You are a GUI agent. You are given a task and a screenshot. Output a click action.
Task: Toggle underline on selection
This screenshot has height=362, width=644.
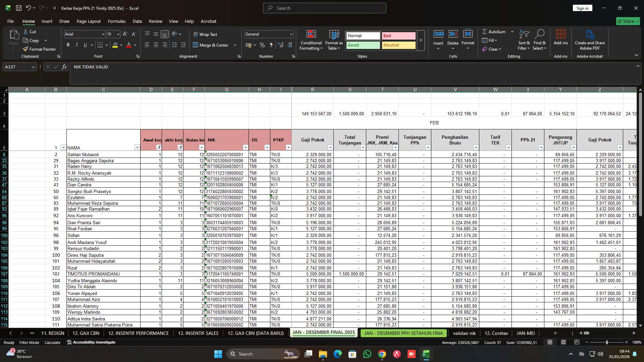[x=85, y=45]
